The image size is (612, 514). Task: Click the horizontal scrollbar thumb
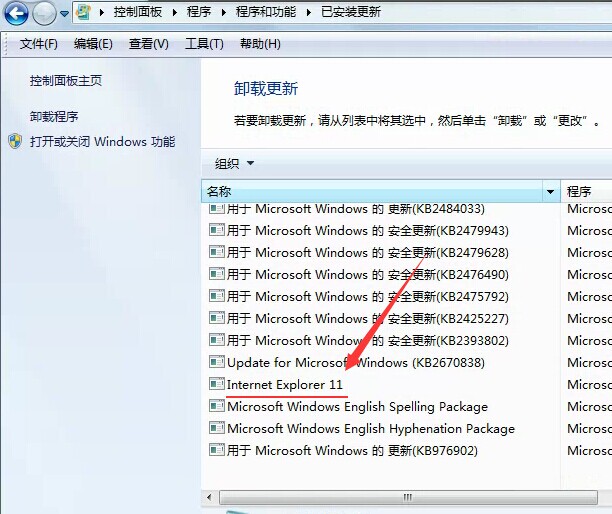(x=408, y=497)
